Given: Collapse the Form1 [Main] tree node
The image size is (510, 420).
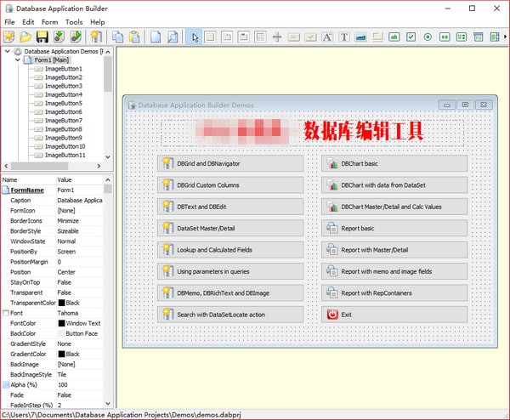Looking at the screenshot, I should pos(19,60).
